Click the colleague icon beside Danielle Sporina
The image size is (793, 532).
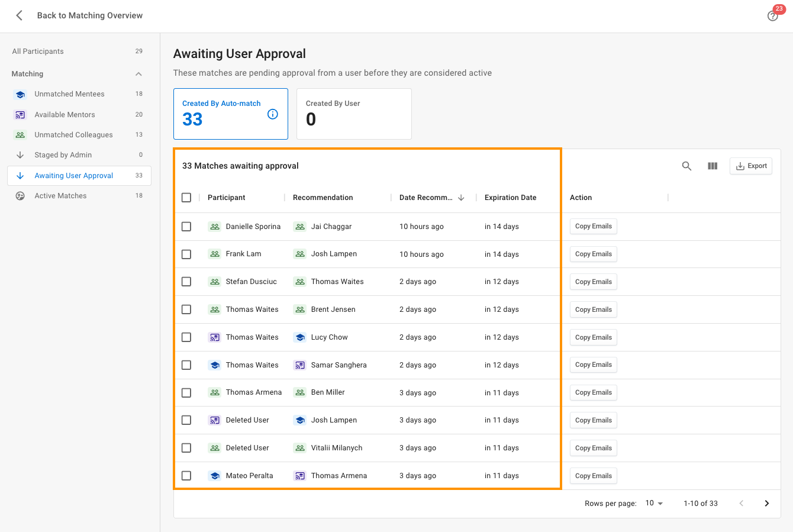point(215,227)
